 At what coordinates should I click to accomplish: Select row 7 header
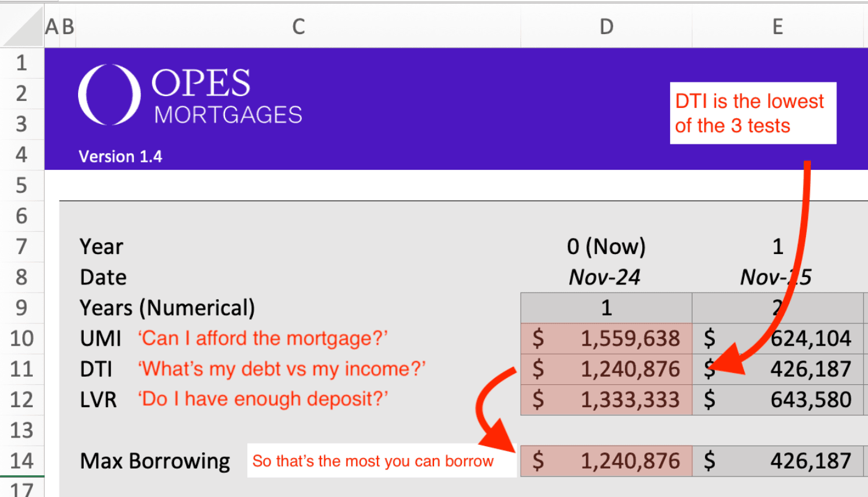[x=22, y=247]
